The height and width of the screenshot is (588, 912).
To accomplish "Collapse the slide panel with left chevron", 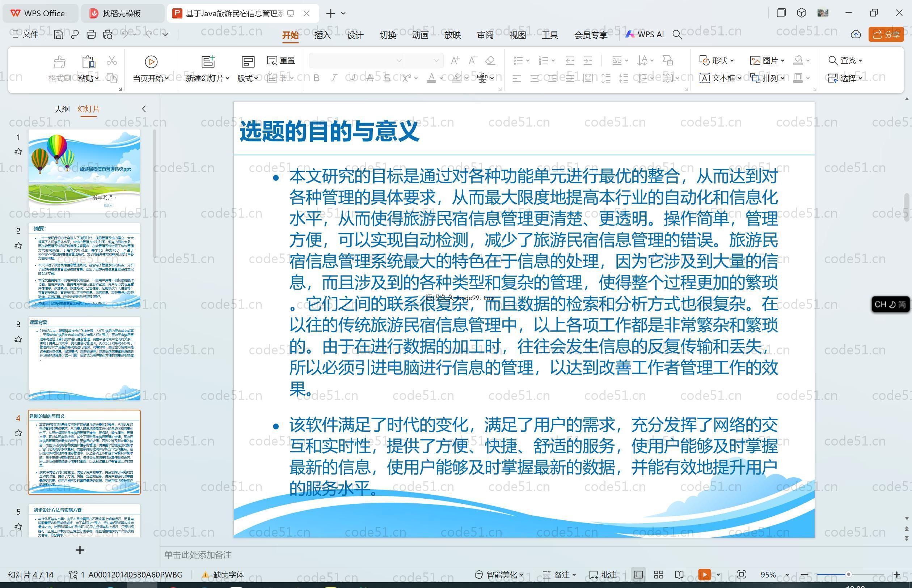I will tap(144, 109).
